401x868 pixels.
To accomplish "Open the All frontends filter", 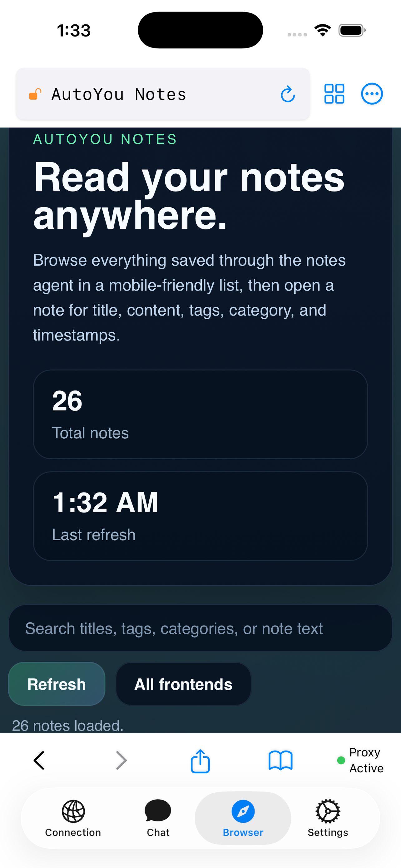I will coord(184,684).
